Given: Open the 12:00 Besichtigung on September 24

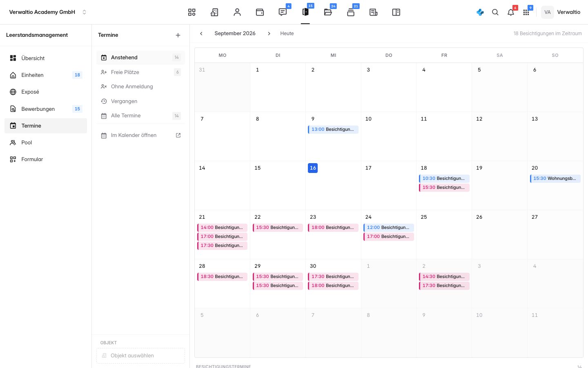Looking at the screenshot, I should (x=389, y=228).
